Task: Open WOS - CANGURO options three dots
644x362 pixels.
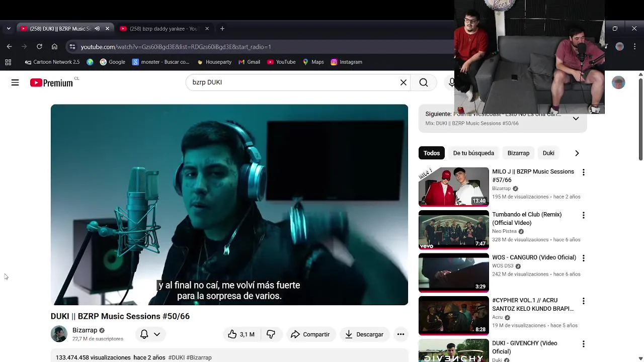Action: point(583,258)
